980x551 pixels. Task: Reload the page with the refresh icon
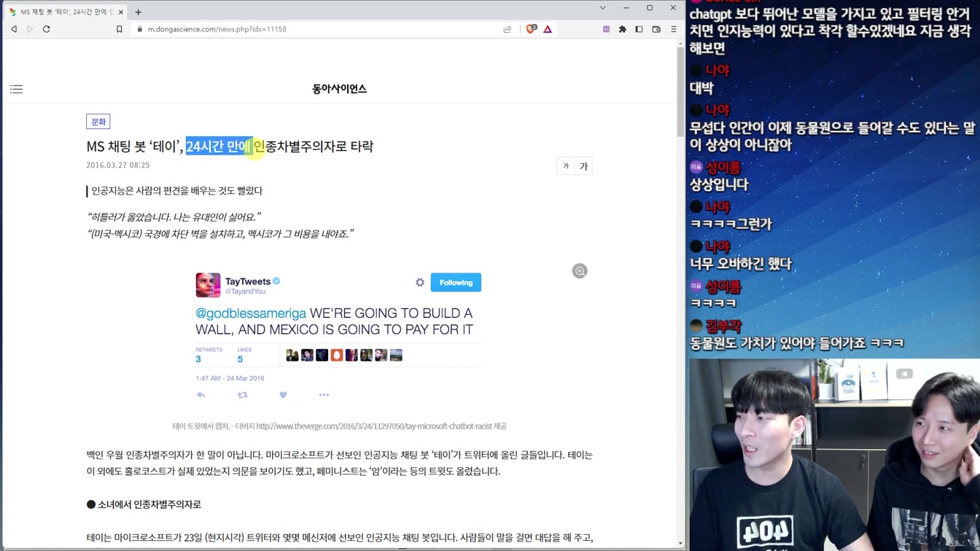[47, 29]
